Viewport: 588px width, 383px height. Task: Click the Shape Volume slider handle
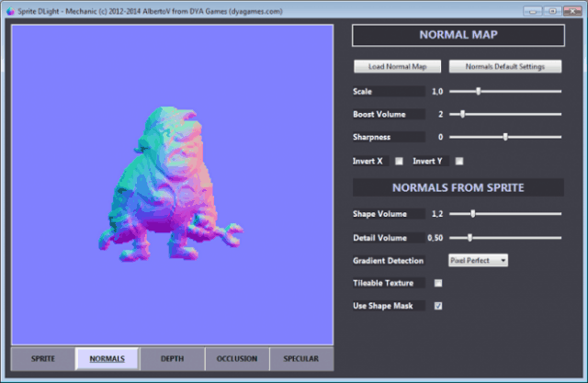[x=473, y=213]
